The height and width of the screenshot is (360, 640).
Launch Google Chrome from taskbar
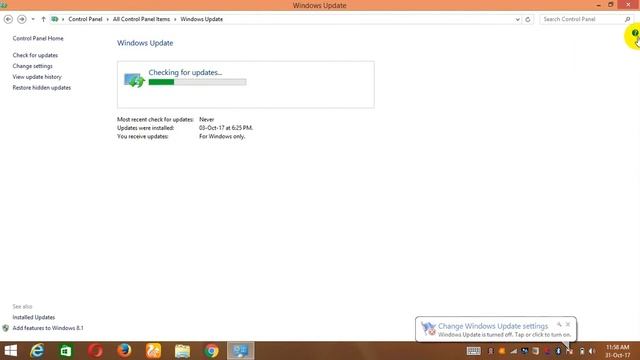(211, 351)
